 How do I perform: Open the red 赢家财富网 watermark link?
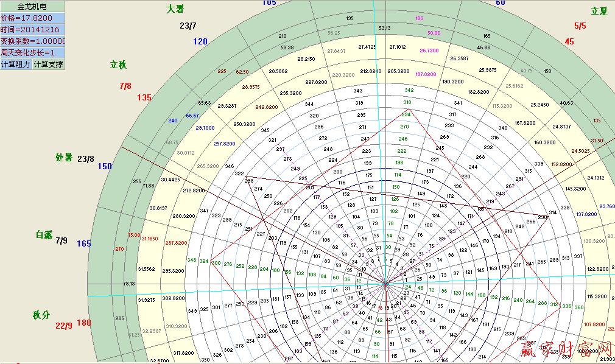click(566, 349)
